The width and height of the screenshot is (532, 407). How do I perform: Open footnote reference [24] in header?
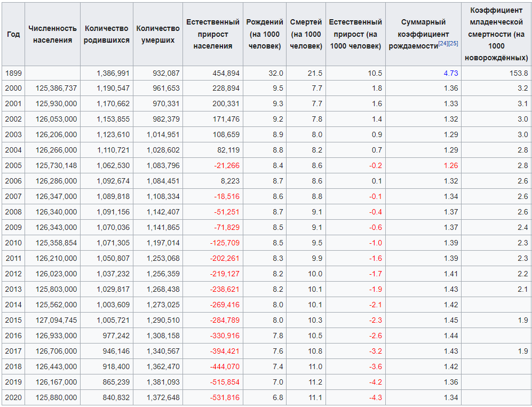(x=443, y=43)
